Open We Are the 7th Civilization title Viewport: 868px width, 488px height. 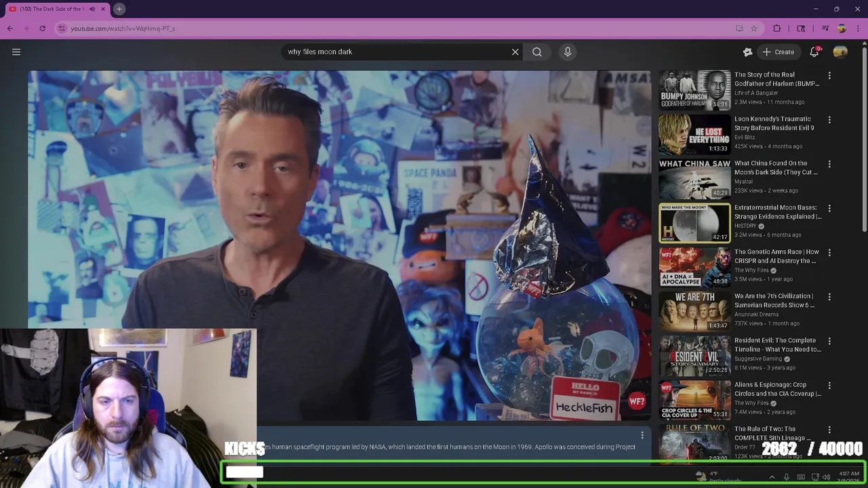click(x=774, y=300)
